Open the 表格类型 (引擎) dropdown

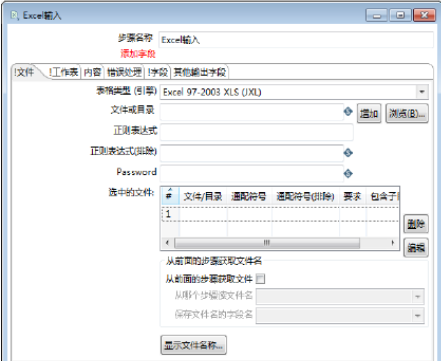coord(422,92)
